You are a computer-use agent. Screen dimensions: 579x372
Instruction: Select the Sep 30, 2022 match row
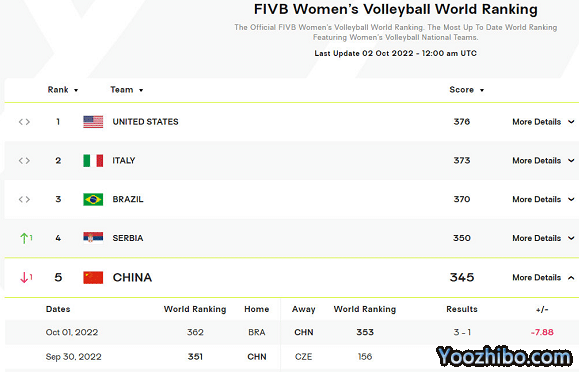(x=292, y=356)
